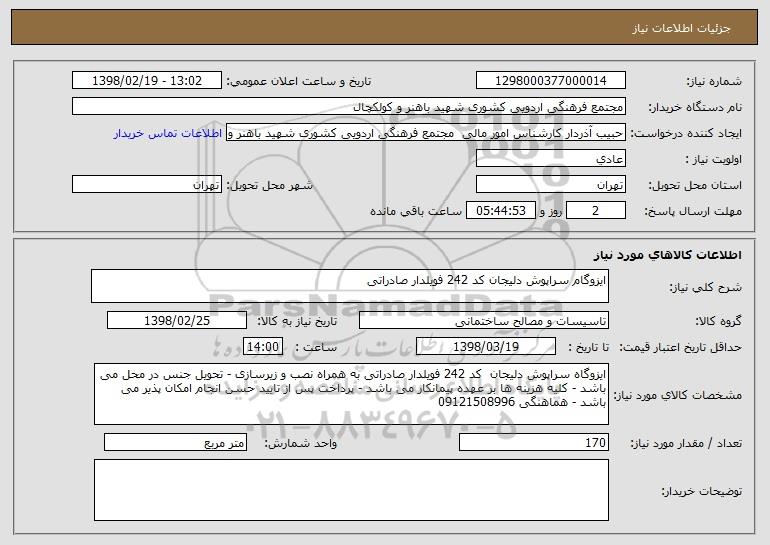Click the نام دستگاه خریدار field
This screenshot has height=545, width=770.
click(x=349, y=107)
